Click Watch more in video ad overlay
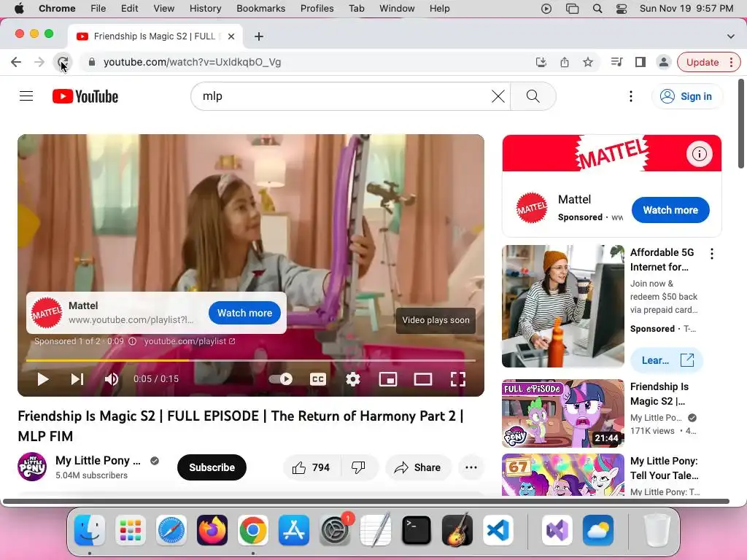Screen dimensions: 747x560 click(244, 313)
